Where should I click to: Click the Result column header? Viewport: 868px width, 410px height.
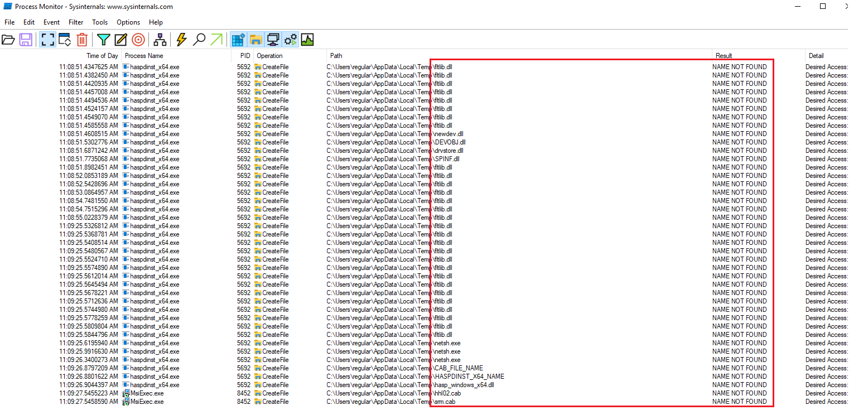point(724,56)
